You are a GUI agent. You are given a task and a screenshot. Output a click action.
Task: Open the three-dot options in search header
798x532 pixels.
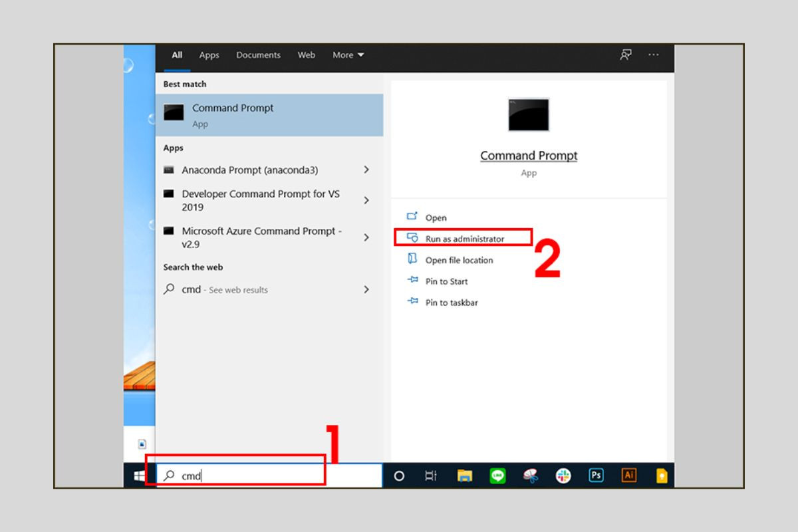point(654,55)
